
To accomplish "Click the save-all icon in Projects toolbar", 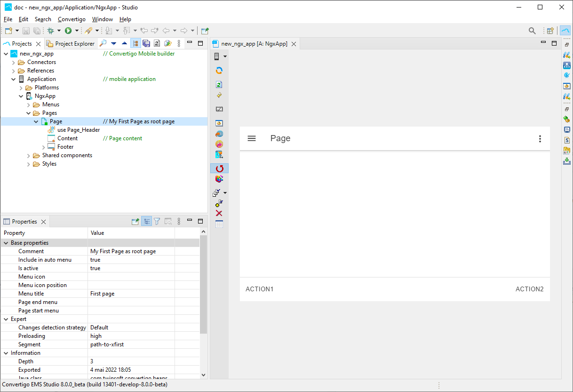I will [x=146, y=43].
